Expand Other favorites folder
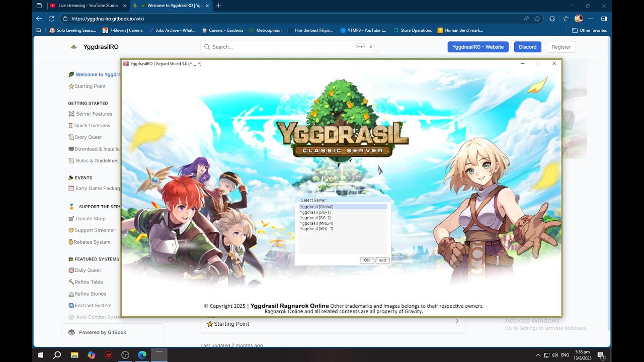Image resolution: width=644 pixels, height=362 pixels. [589, 30]
